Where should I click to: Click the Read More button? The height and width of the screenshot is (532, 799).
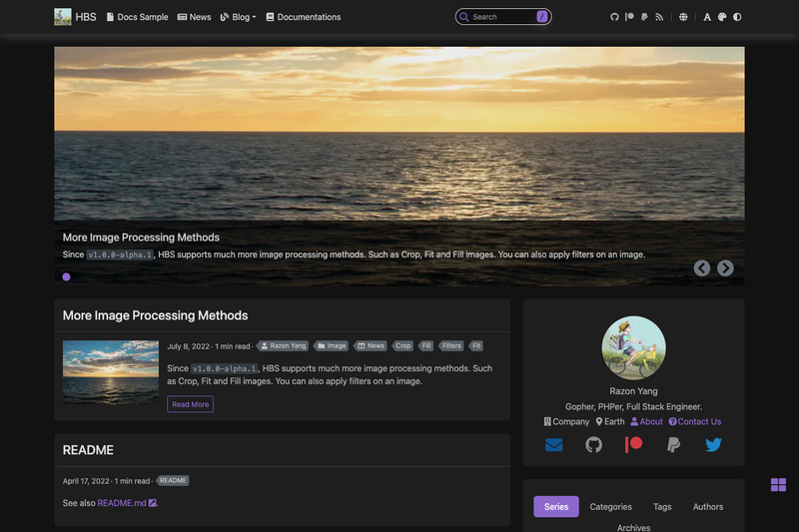click(190, 404)
